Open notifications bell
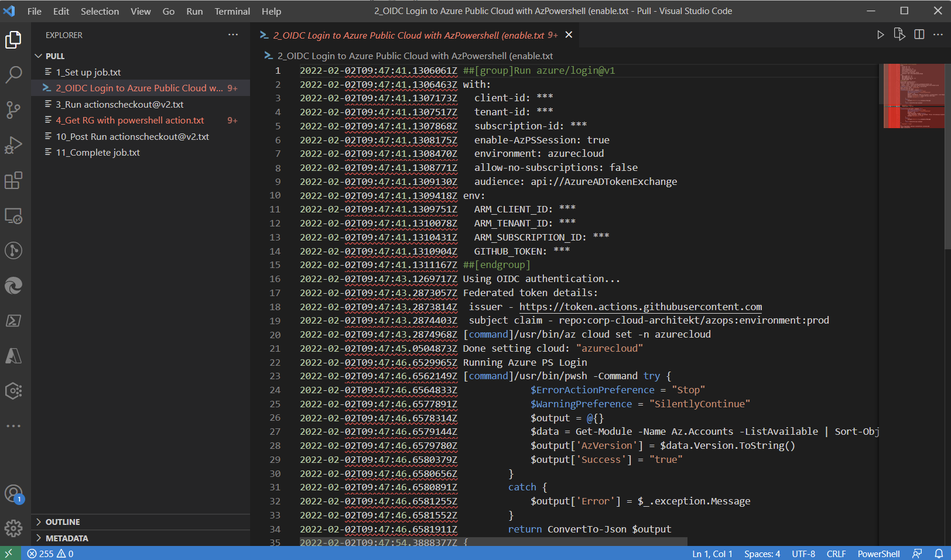Viewport: 951px width, 560px height. click(x=939, y=554)
